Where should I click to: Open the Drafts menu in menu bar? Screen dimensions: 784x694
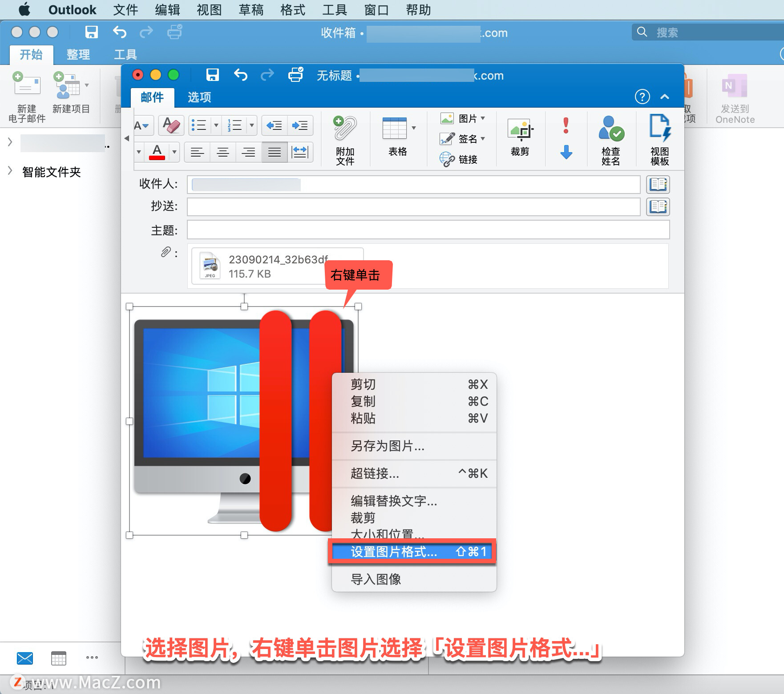[x=251, y=10]
